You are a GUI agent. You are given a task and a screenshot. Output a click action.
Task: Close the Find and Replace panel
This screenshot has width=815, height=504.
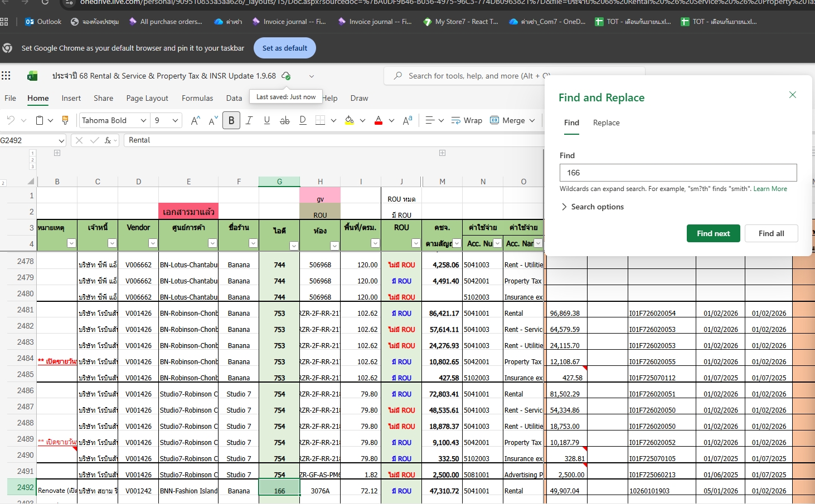tap(792, 95)
